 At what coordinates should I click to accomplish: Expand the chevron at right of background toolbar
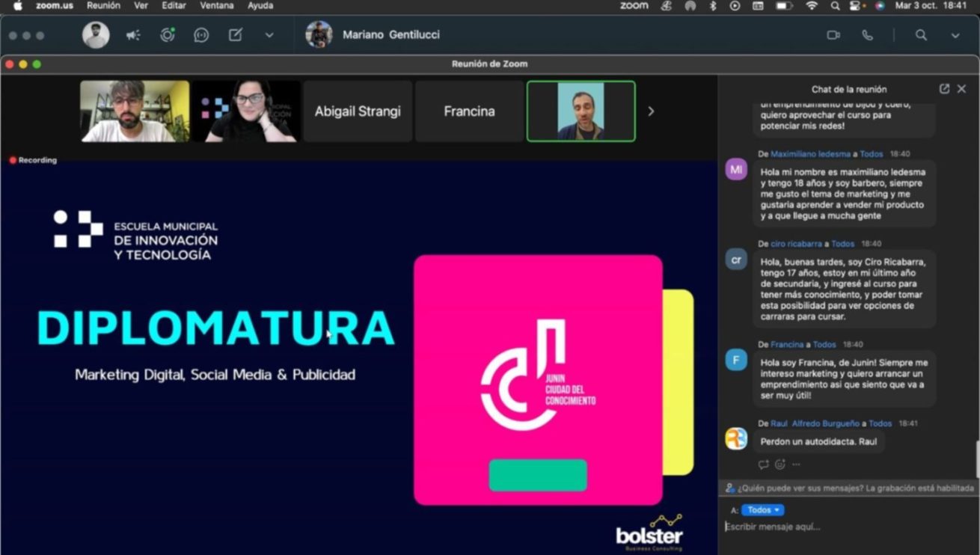click(x=955, y=35)
